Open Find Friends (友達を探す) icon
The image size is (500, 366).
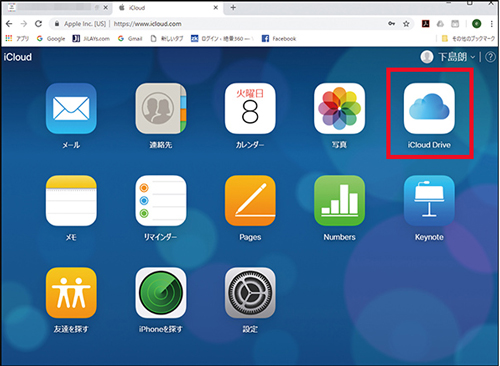[x=71, y=293]
